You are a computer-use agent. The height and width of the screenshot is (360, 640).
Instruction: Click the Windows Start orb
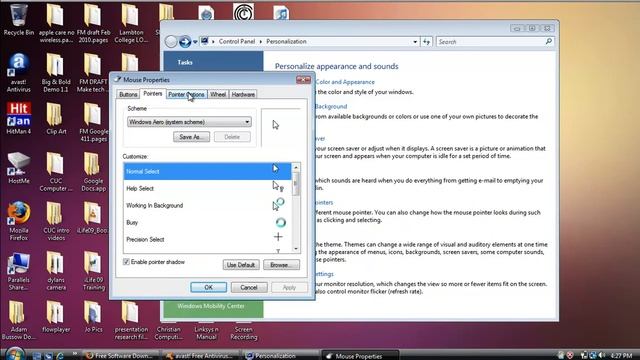[x=15, y=353]
